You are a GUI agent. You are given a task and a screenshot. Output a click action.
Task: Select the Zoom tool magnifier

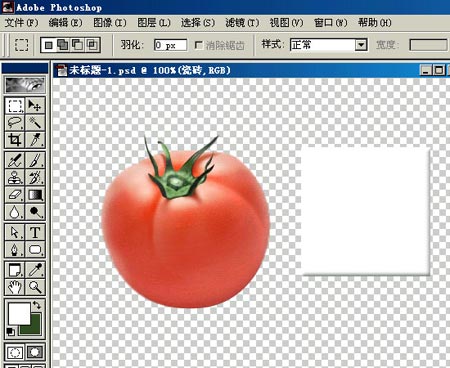point(35,287)
